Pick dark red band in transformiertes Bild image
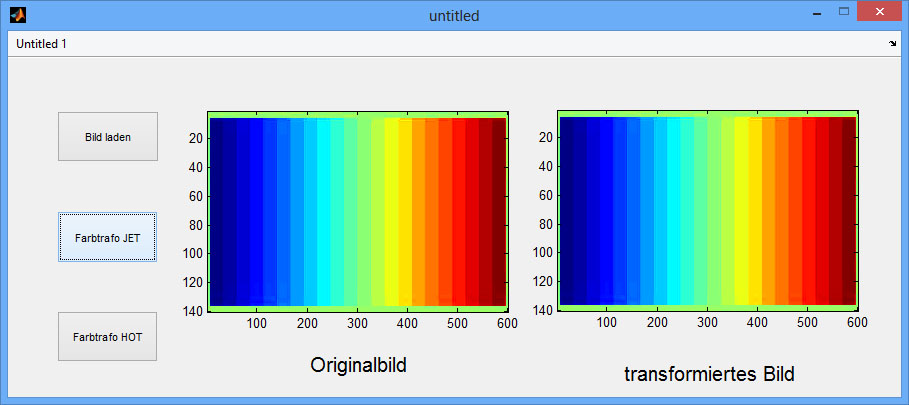909x405 pixels. pyautogui.click(x=847, y=210)
